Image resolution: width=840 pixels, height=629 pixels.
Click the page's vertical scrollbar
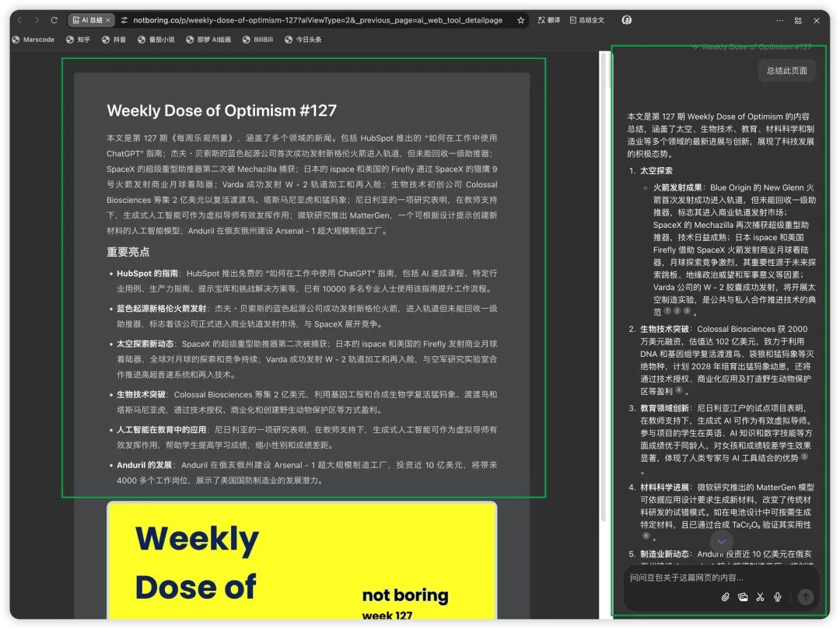(x=604, y=286)
